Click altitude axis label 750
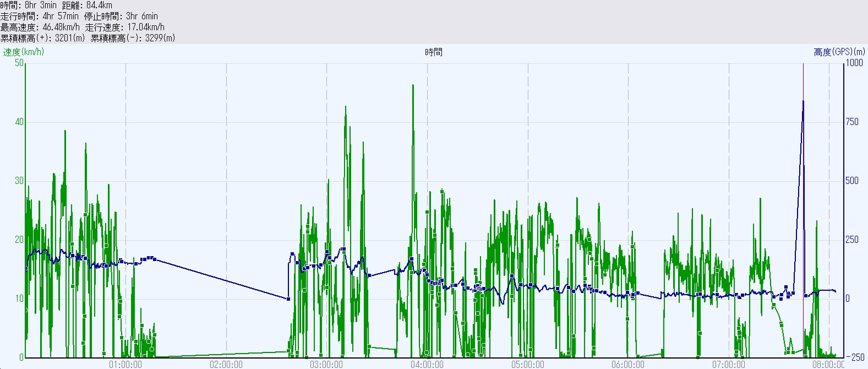Image resolution: width=868 pixels, height=369 pixels. click(852, 122)
